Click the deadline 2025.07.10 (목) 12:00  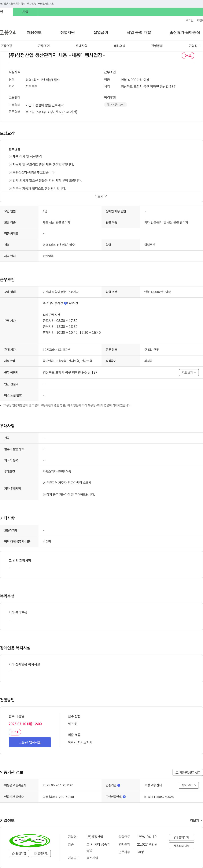[25, 723]
